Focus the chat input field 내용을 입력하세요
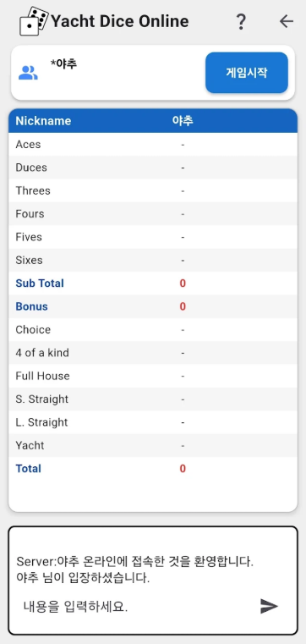 (135, 606)
